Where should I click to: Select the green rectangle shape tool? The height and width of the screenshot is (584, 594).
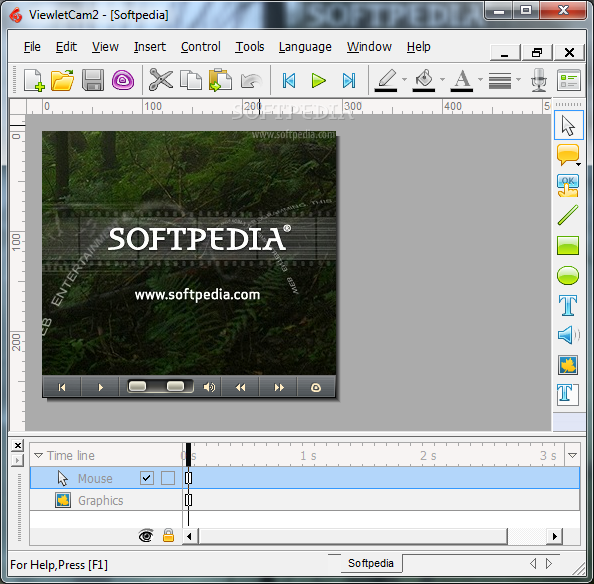tap(568, 245)
